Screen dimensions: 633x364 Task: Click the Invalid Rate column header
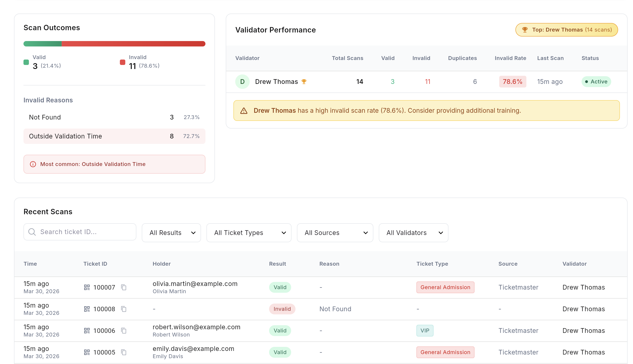click(510, 58)
